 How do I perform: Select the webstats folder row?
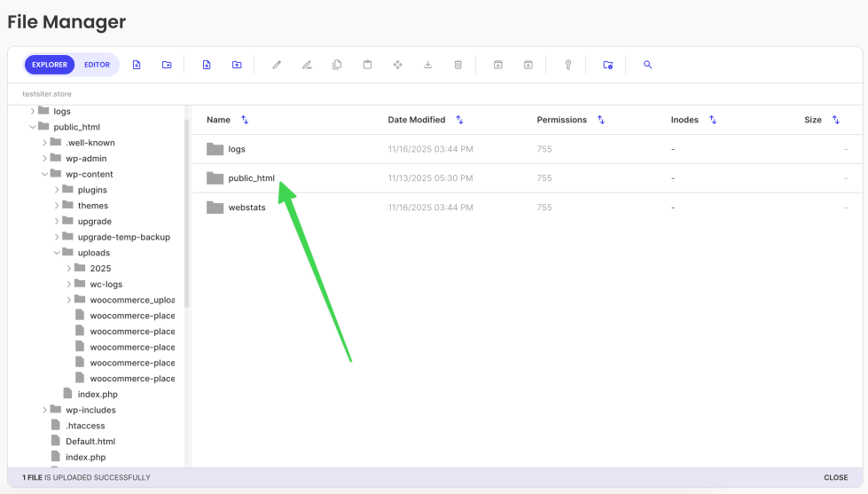(246, 208)
